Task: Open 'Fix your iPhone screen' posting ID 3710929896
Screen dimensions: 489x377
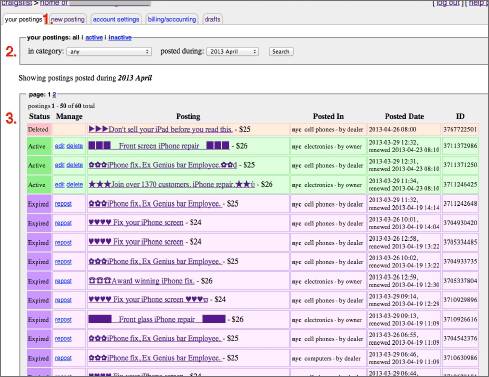Action: [148, 300]
